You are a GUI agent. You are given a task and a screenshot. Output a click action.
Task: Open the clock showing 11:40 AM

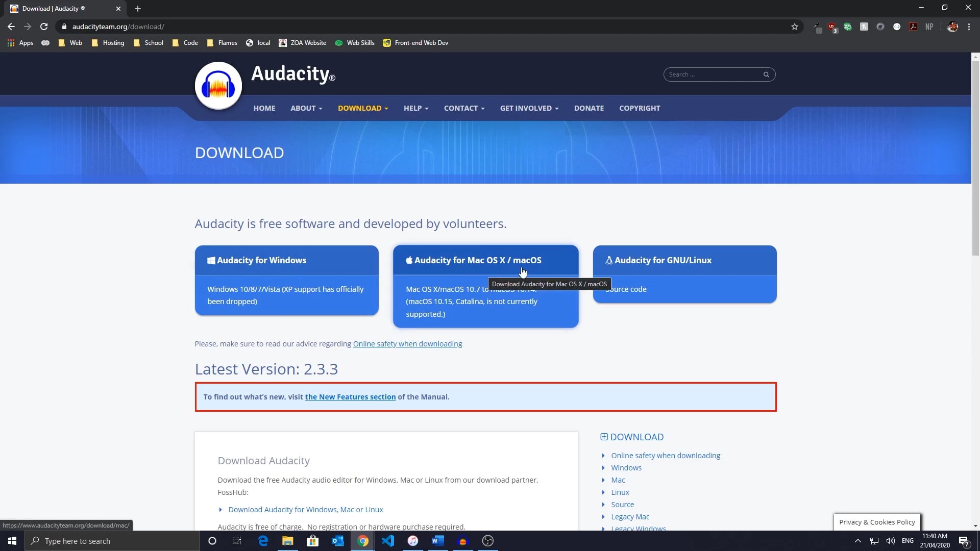pyautogui.click(x=935, y=541)
